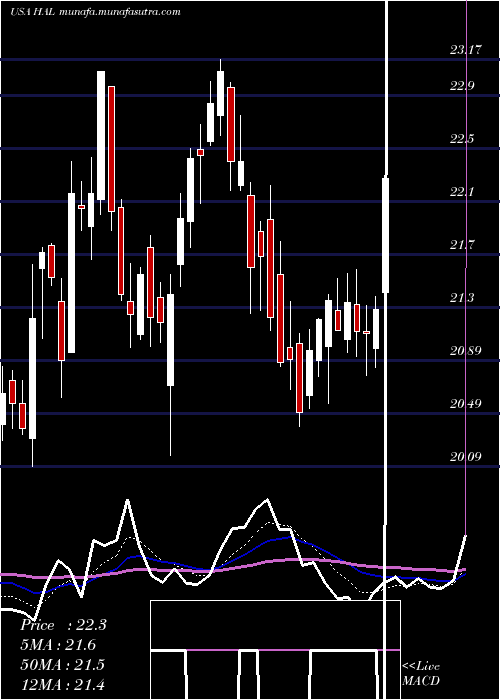The width and height of the screenshot is (500, 700).
Task: Click the '<<Live MACD' label
Action: click(x=421, y=674)
